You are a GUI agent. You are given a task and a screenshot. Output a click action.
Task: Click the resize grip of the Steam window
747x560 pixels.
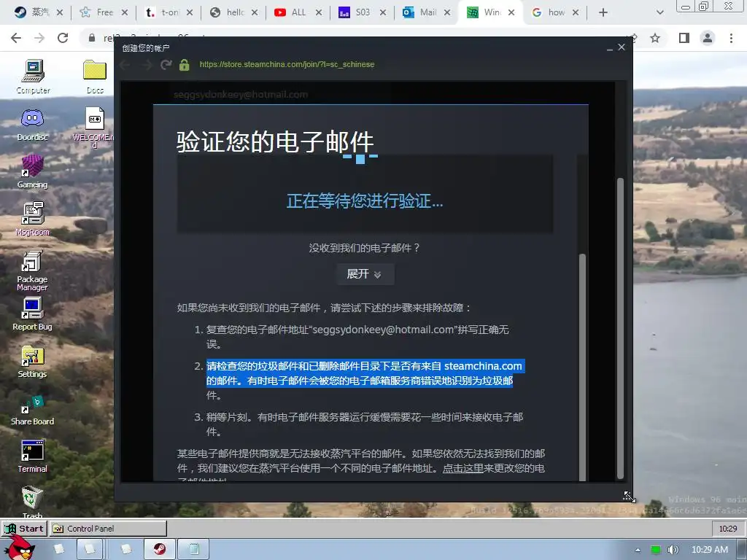[x=629, y=497]
